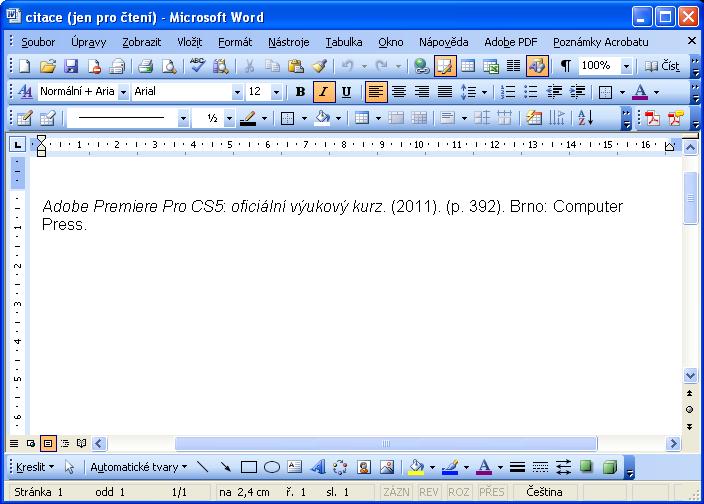Open the Kreslit drawing menu button
The image size is (704, 504).
click(35, 467)
